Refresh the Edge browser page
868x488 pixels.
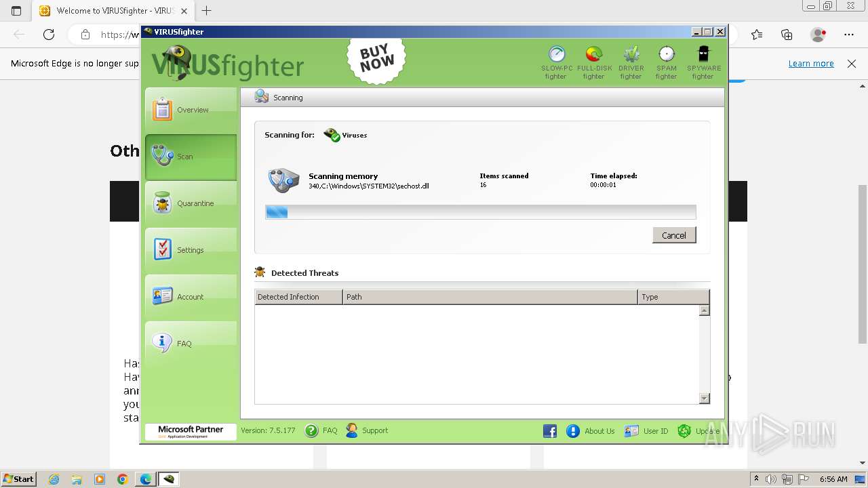coord(49,35)
